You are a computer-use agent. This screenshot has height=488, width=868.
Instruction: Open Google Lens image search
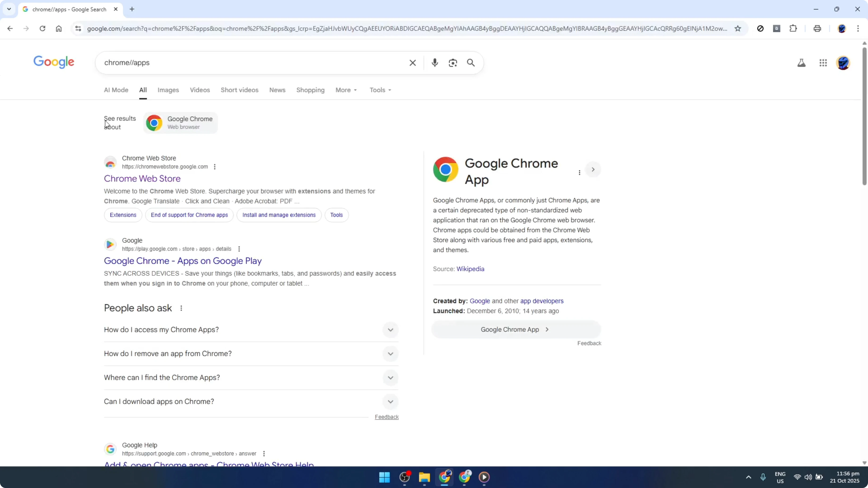453,63
